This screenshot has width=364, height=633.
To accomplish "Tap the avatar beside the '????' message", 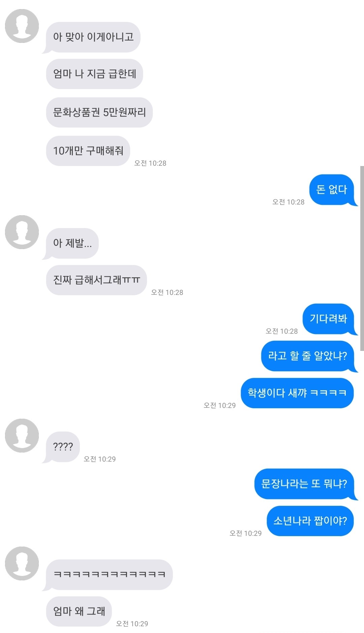I will point(22,436).
